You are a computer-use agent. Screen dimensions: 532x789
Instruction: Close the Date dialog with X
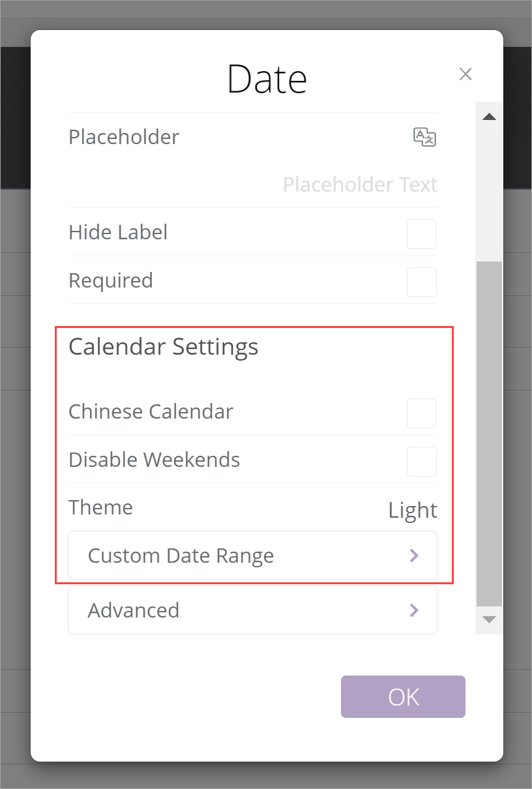(465, 74)
